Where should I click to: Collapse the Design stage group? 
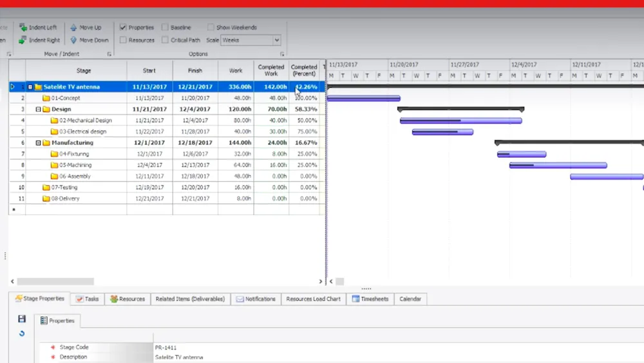(38, 109)
